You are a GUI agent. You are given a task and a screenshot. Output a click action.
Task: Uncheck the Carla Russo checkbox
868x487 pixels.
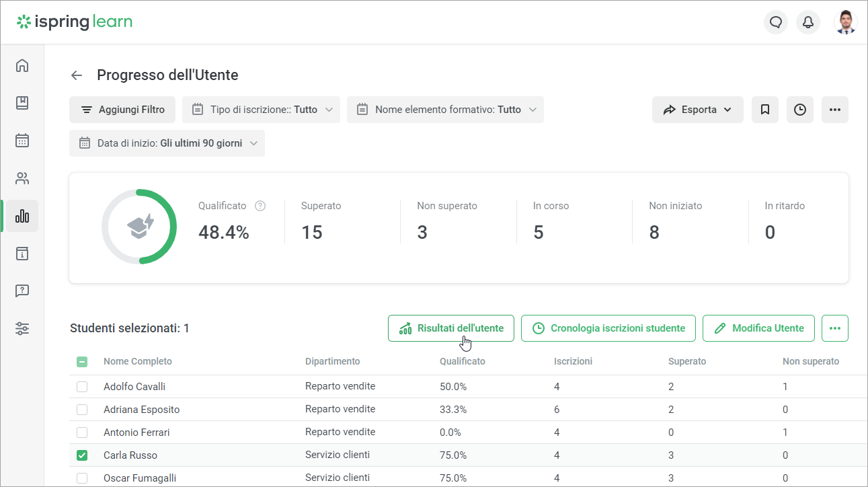82,455
